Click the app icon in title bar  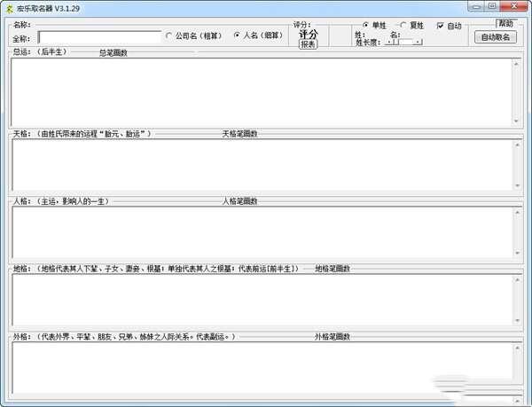click(x=9, y=6)
